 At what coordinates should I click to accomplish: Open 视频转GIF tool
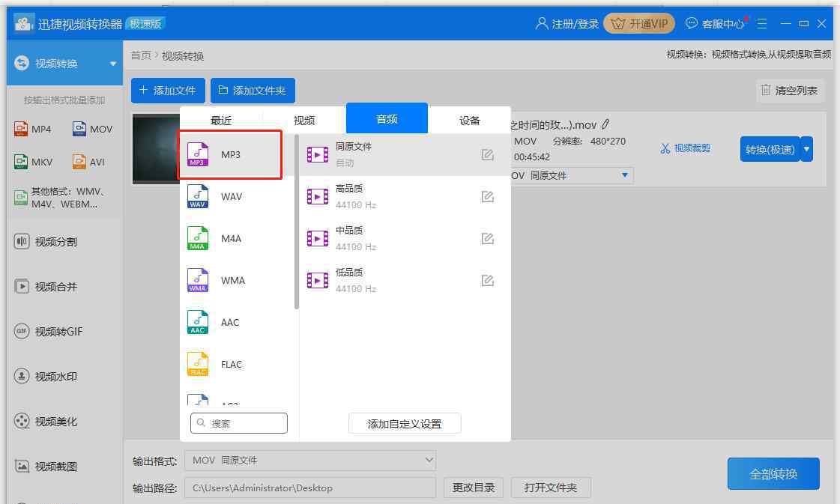(x=48, y=332)
